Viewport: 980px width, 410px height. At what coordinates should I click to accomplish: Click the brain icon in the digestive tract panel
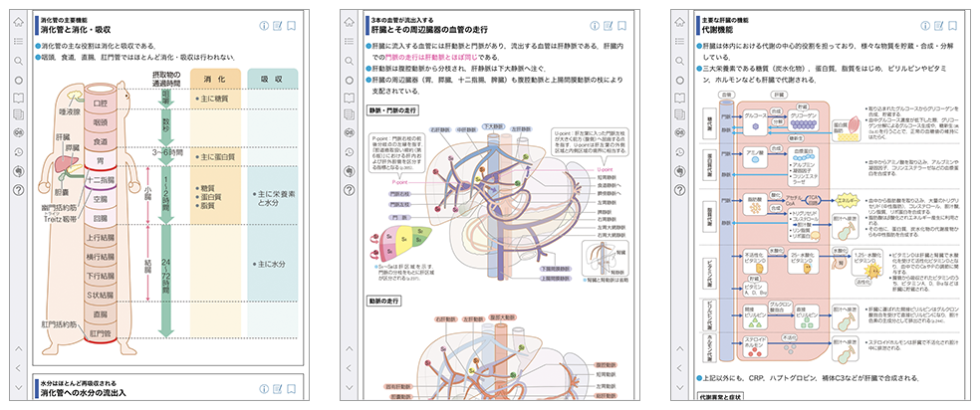[x=19, y=170]
